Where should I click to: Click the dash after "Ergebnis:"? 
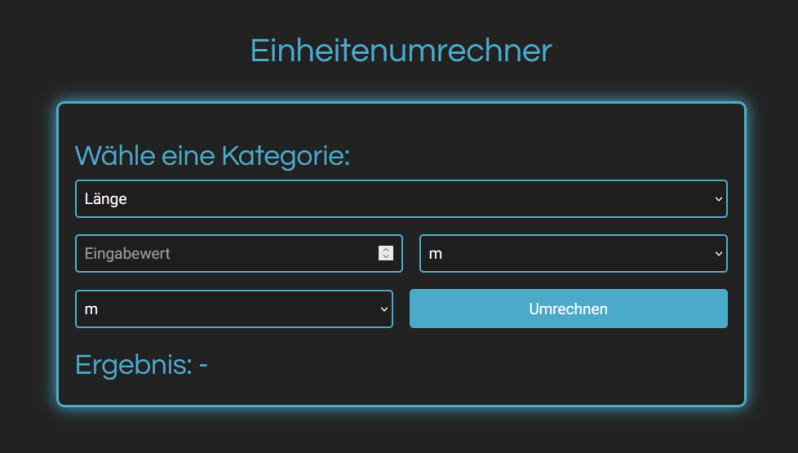[x=203, y=366]
